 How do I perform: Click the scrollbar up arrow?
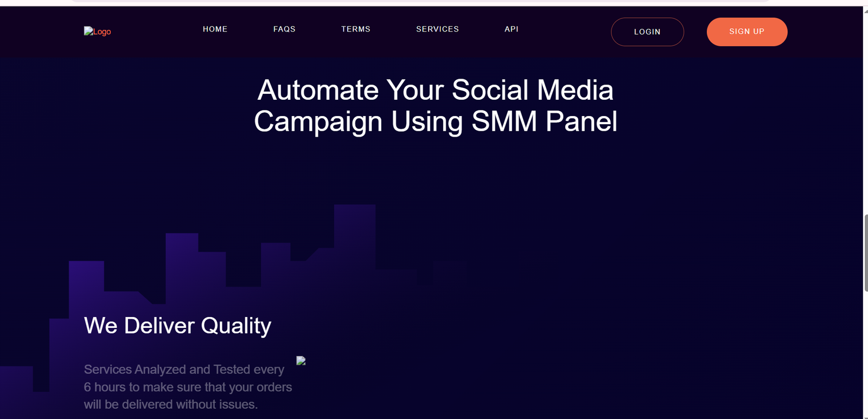pos(866,10)
